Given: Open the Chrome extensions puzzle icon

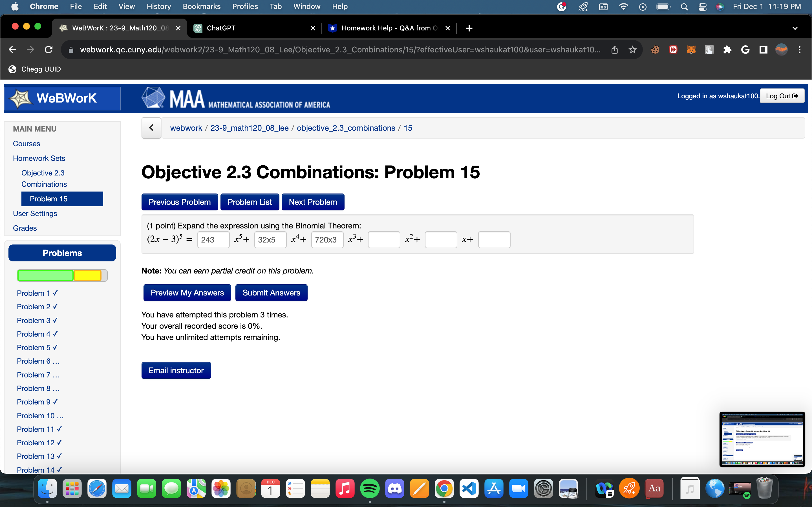Looking at the screenshot, I should point(727,49).
